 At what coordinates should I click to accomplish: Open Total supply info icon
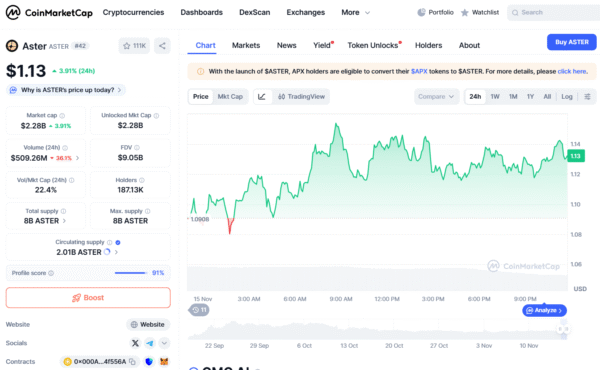point(64,211)
